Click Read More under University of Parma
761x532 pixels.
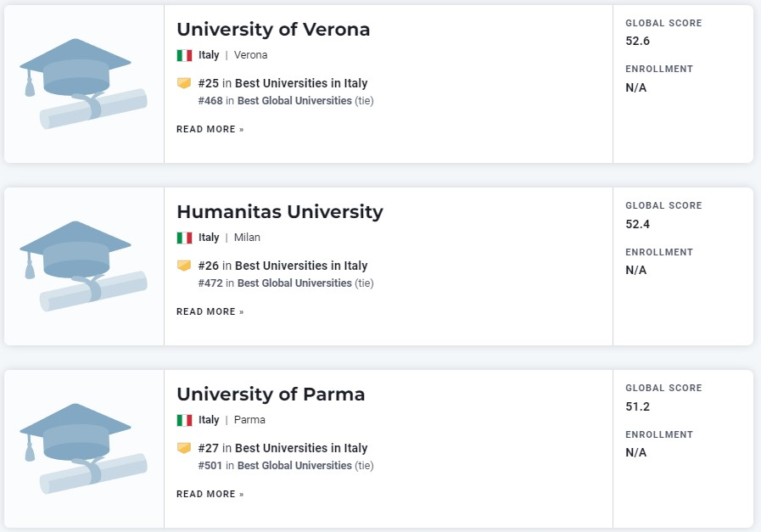(x=210, y=494)
